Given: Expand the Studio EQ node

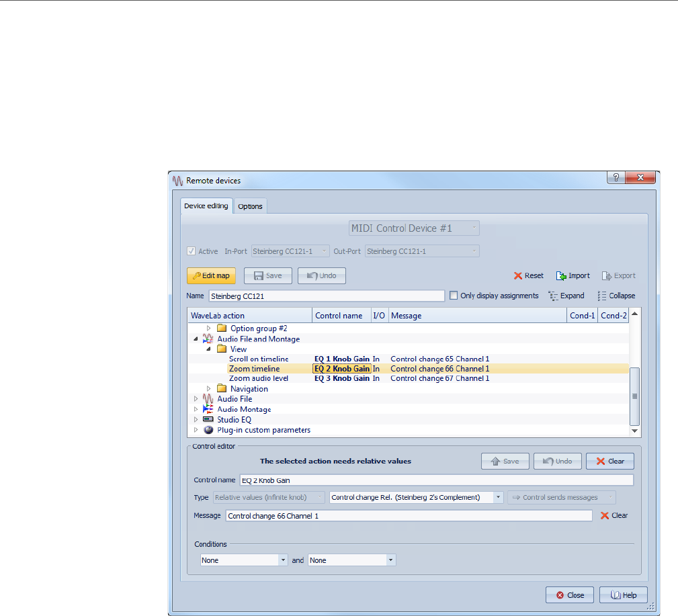Looking at the screenshot, I should (x=196, y=419).
